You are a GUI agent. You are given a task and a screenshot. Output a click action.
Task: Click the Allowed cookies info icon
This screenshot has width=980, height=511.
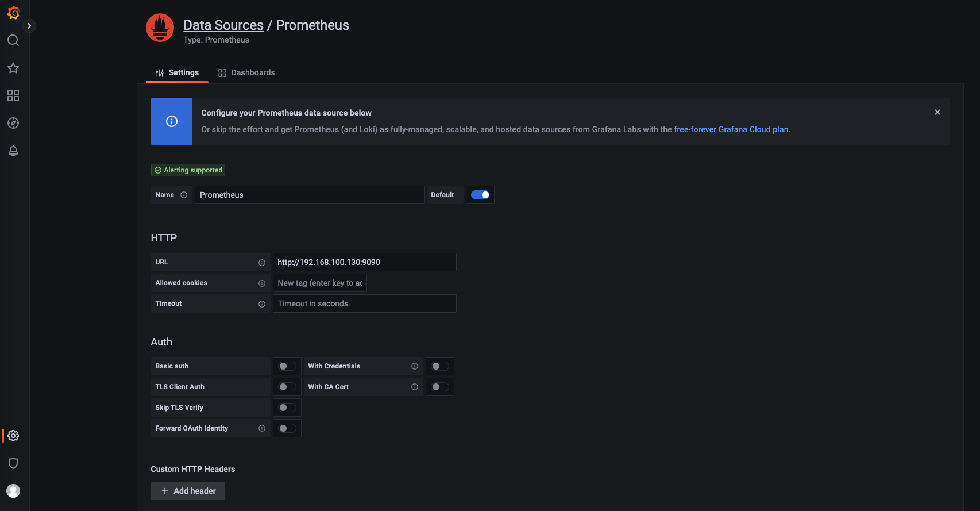(262, 283)
